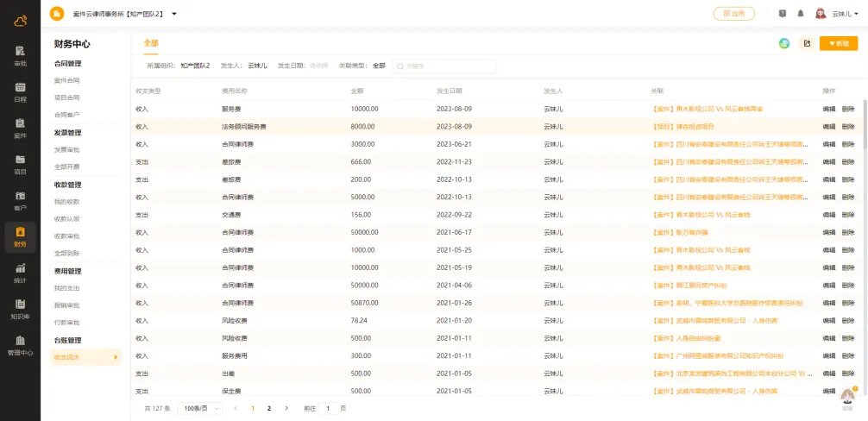Open the 知识库 (Knowledge base) sidebar icon
This screenshot has height=421, width=868.
[x=20, y=309]
